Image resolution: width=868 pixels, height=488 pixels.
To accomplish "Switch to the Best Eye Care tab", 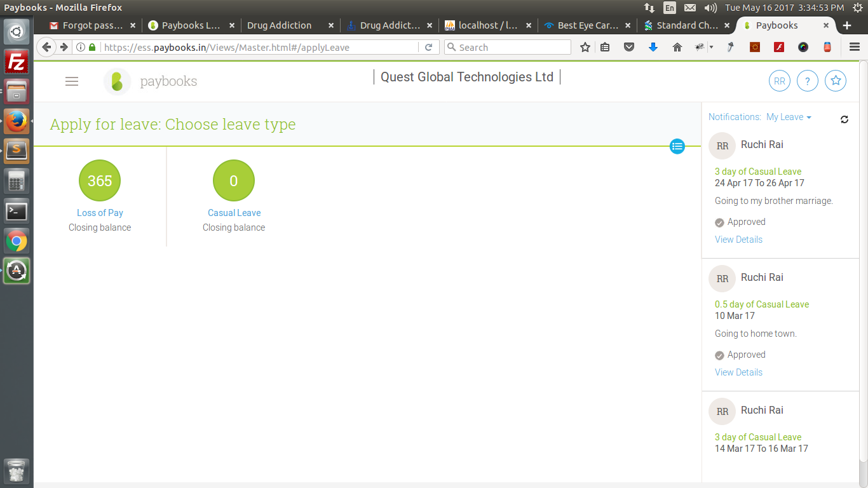I will [x=578, y=25].
